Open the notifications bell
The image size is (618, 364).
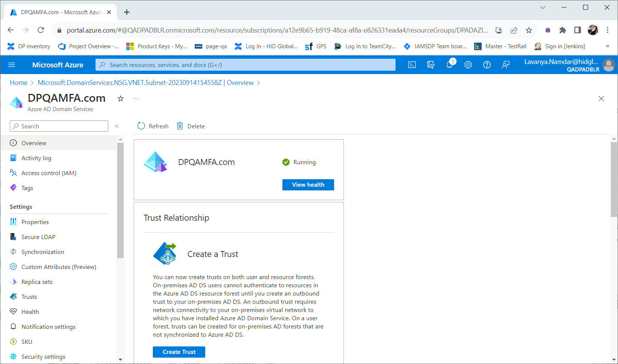[x=449, y=65]
